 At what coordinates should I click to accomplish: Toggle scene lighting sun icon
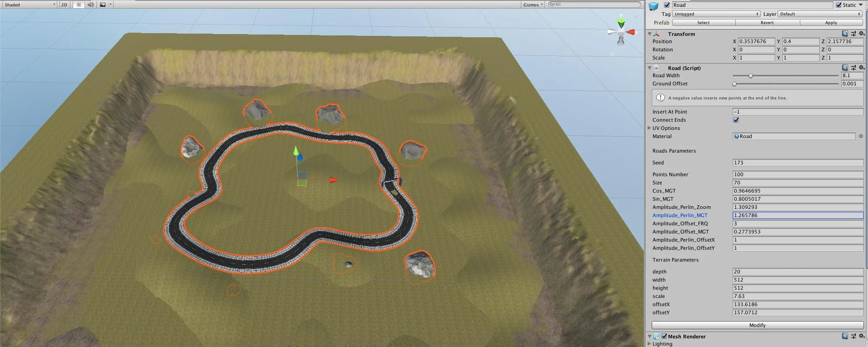(x=79, y=5)
